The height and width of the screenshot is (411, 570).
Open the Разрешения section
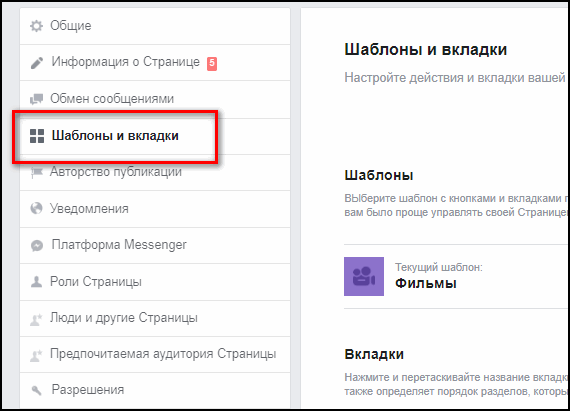tap(155, 390)
